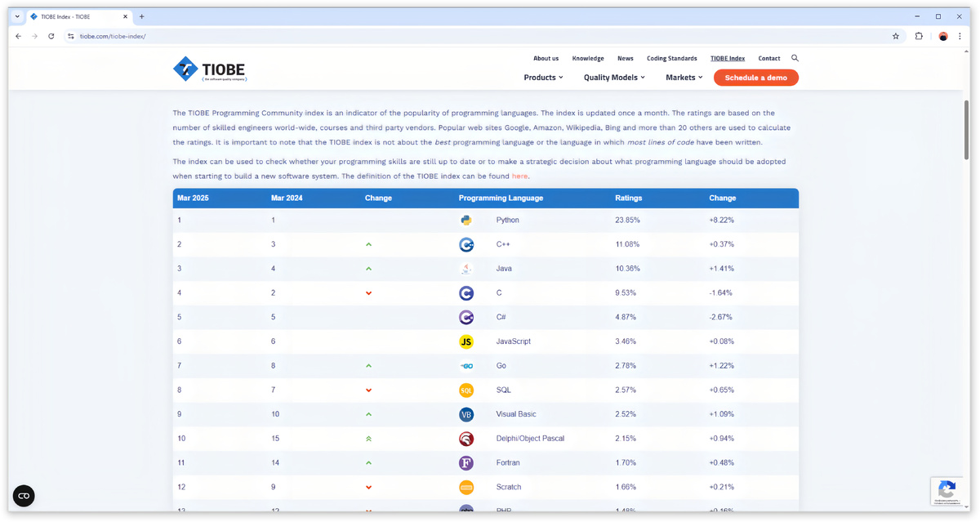Click the Fortran rating 1.70%

(x=626, y=463)
